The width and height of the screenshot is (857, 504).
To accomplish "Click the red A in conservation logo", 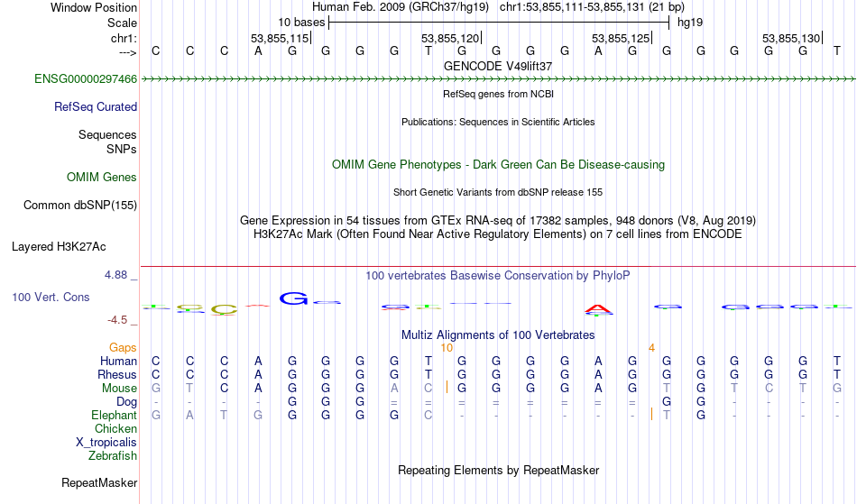I will [598, 309].
